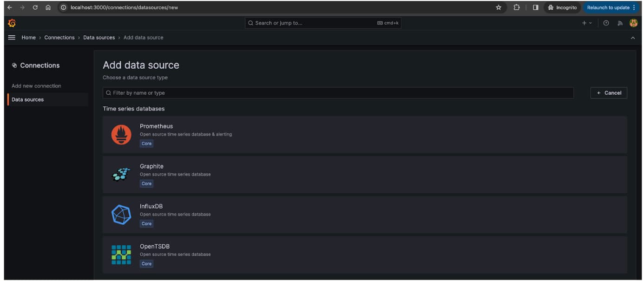Select the Prometheus flame icon
The height and width of the screenshot is (281, 644).
(x=121, y=135)
